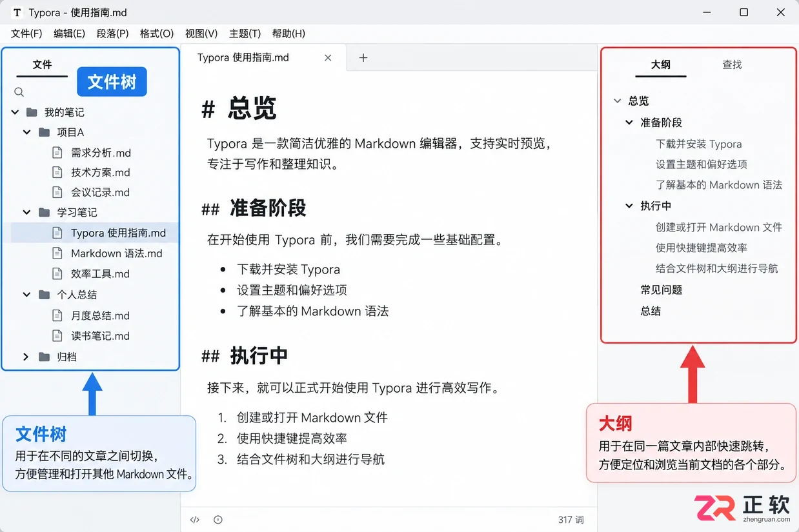The width and height of the screenshot is (799, 532).
Task: Switch to the 大纲 tab
Action: click(660, 64)
